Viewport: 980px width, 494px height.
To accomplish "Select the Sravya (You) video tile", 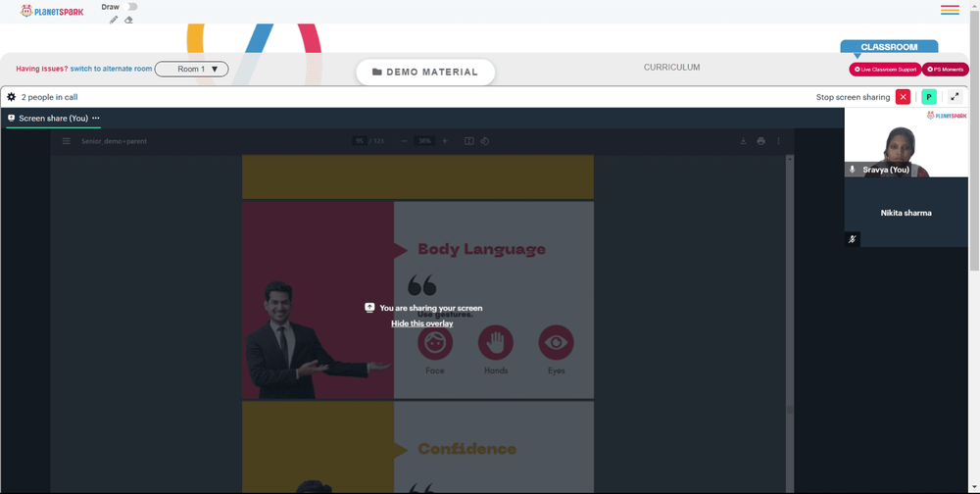I will pyautogui.click(x=906, y=142).
